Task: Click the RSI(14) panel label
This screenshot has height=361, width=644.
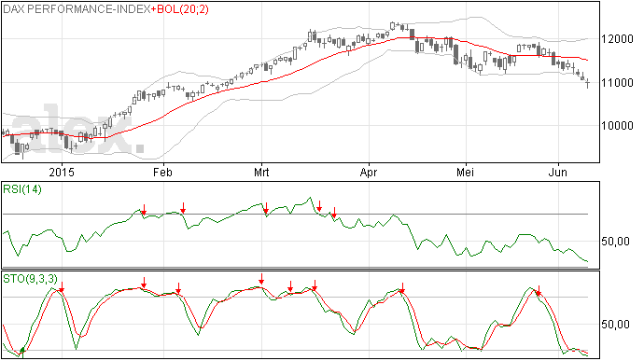Action: pos(22,189)
